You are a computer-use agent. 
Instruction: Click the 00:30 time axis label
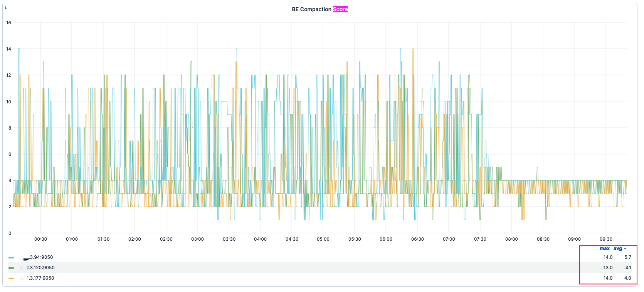pos(40,239)
